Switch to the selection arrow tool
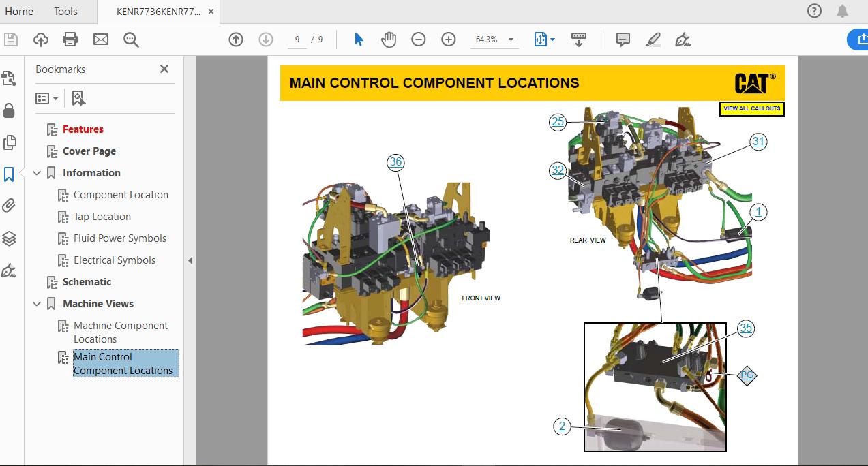The height and width of the screenshot is (466, 868). coord(357,39)
